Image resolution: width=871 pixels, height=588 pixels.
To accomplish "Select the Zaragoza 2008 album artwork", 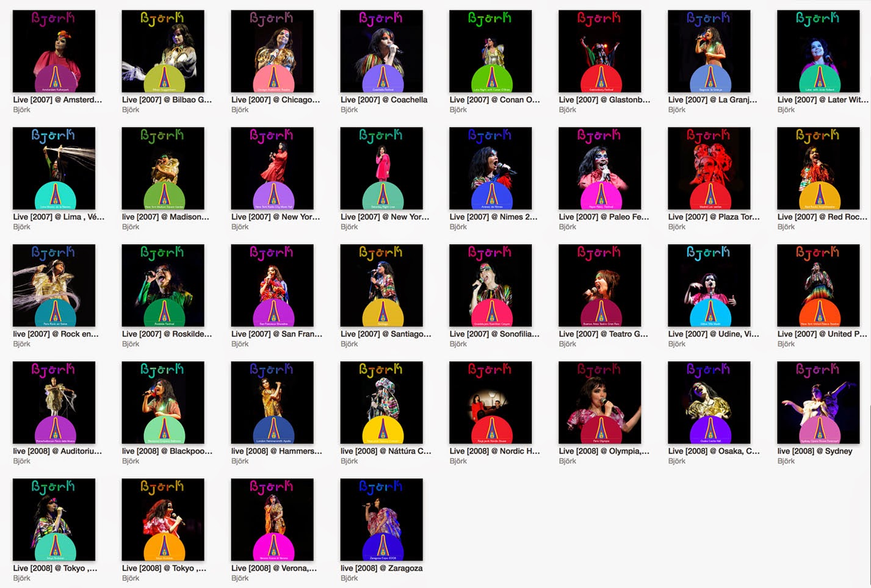I will [381, 520].
